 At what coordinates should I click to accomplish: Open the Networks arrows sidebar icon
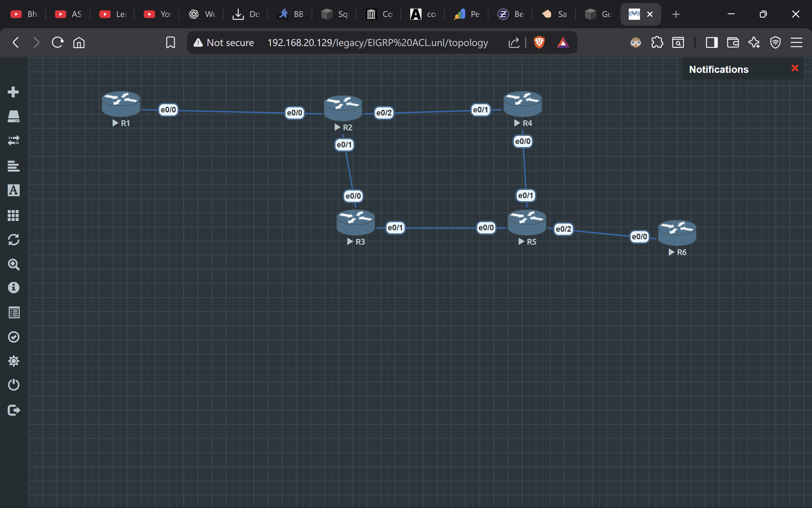coord(13,140)
